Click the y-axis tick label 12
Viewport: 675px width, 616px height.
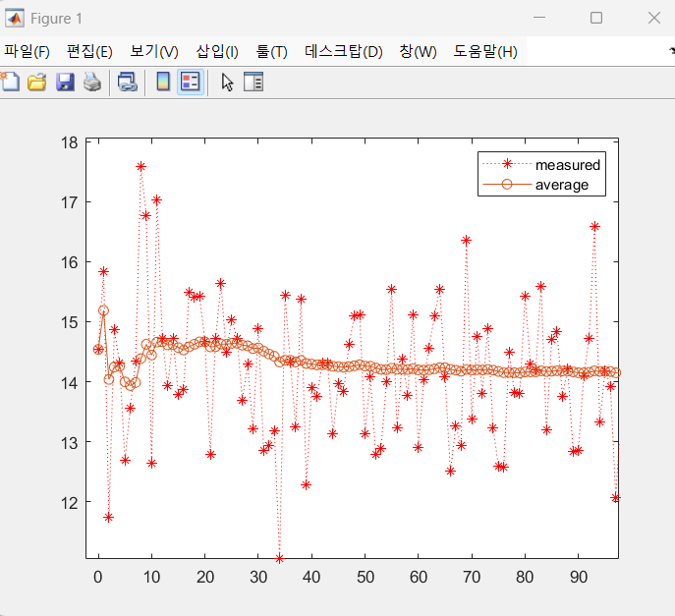[x=70, y=503]
